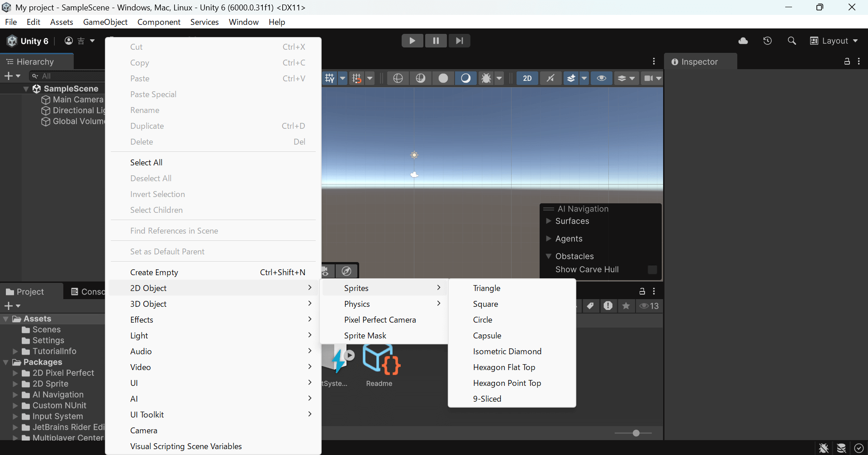
Task: Toggle grid snapping magnet icon
Action: point(357,78)
